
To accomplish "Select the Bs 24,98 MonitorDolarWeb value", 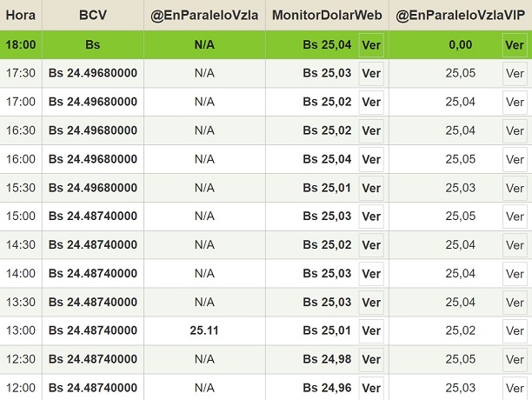I will [327, 360].
